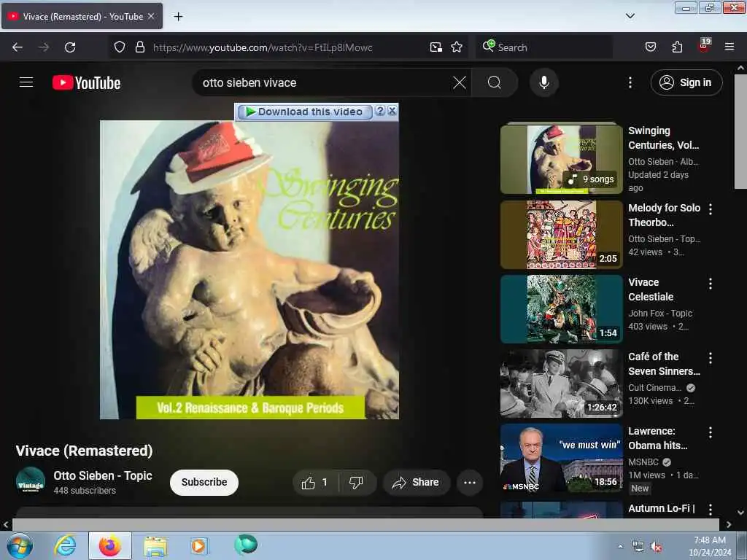Image resolution: width=747 pixels, height=560 pixels.
Task: Toggle muted volume in system tray
Action: 656,547
